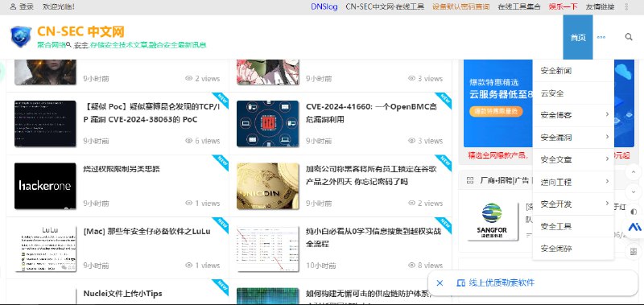The height and width of the screenshot is (305, 644).
Task: Open 安全漏洞 menu item
Action: 556,138
